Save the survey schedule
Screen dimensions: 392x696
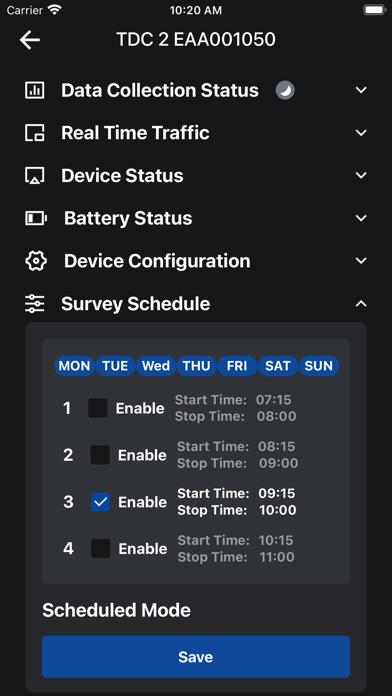196,657
